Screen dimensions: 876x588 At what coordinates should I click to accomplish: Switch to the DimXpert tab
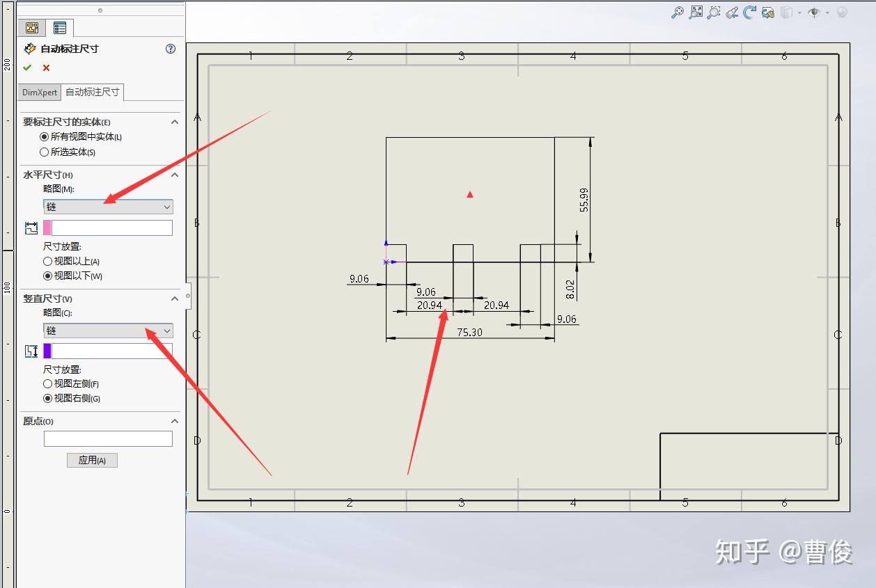39,92
